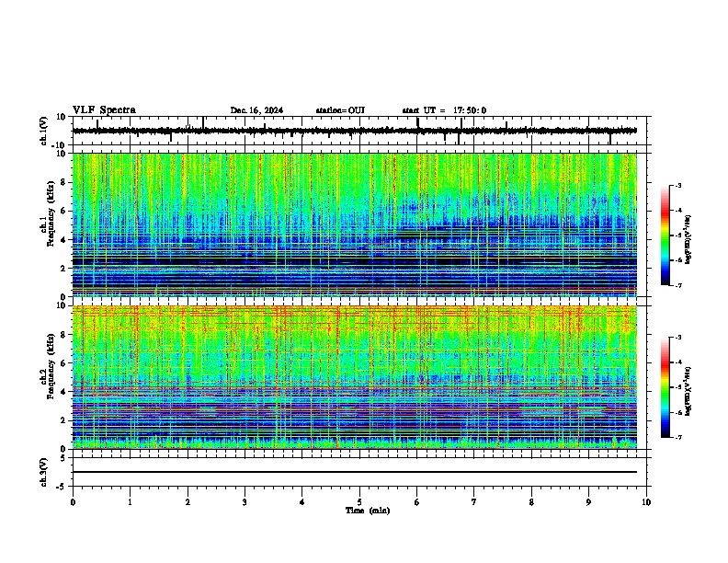Click the "4" kHz tick on ch.1 spectrogram
The height and width of the screenshot is (563, 728).
click(x=63, y=240)
